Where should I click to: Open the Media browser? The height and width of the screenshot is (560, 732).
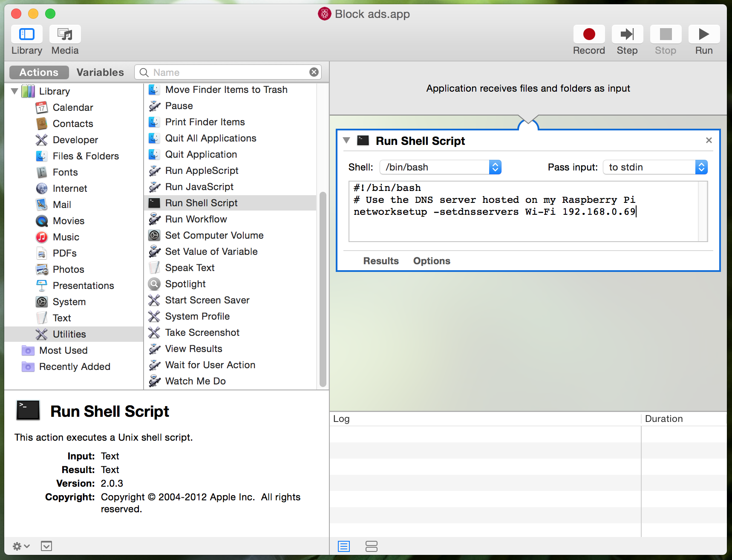point(65,35)
